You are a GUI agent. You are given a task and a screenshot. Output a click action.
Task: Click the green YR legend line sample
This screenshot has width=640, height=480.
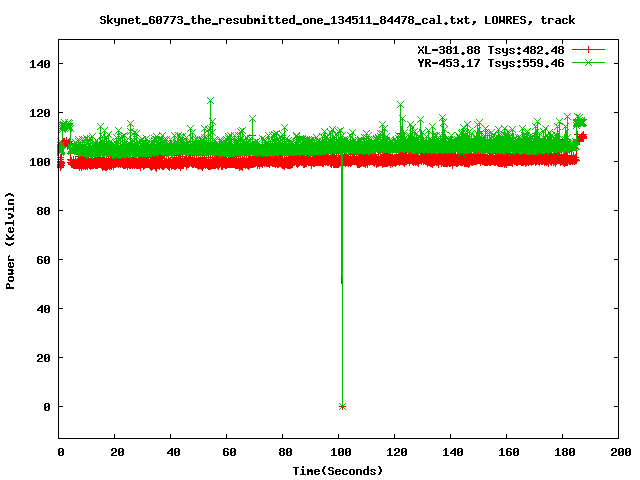point(588,62)
